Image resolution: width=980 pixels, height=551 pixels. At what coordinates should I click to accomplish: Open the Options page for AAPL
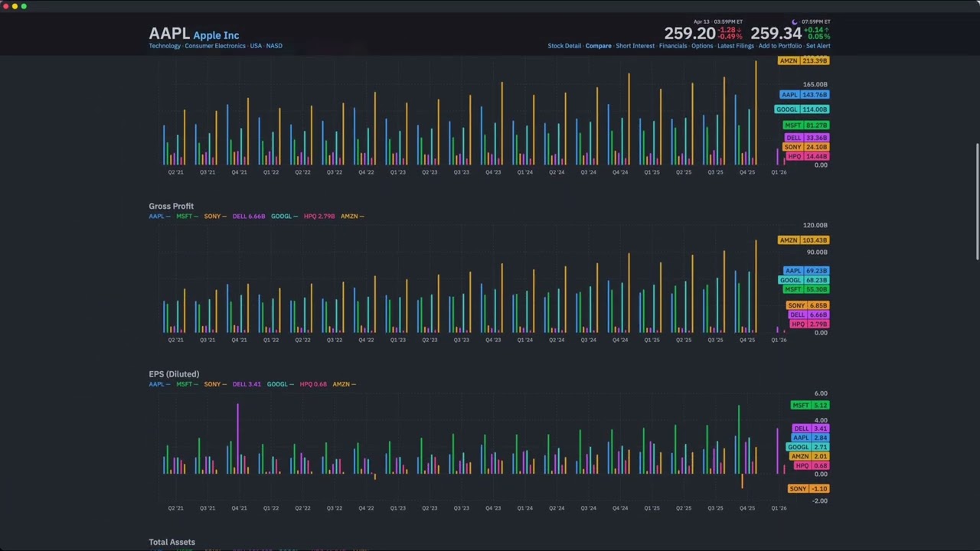pos(702,46)
